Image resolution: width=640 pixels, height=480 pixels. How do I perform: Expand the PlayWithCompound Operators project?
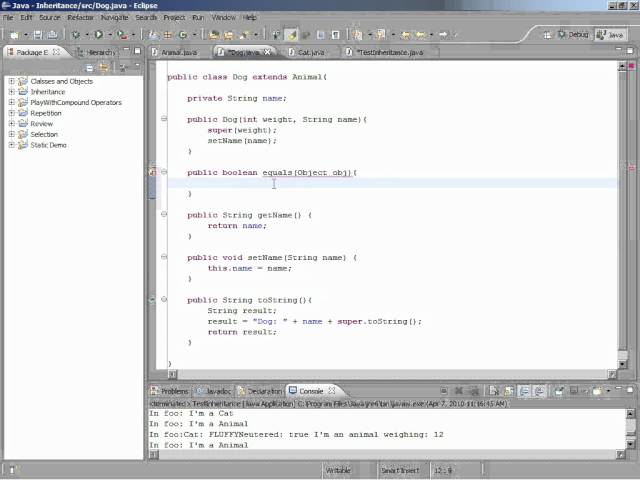[11, 102]
